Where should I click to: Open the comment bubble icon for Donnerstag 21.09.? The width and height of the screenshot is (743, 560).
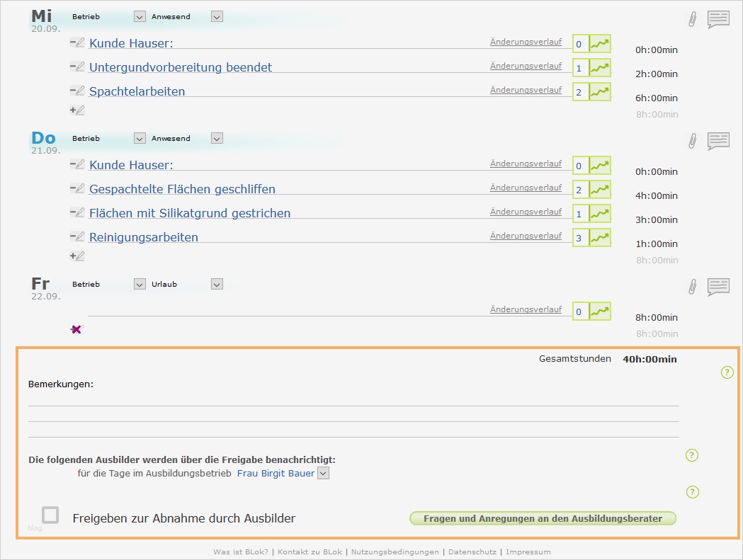718,141
